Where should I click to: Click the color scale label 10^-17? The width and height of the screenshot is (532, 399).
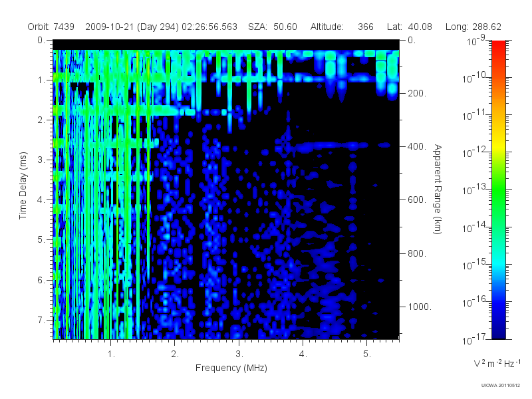pyautogui.click(x=474, y=338)
